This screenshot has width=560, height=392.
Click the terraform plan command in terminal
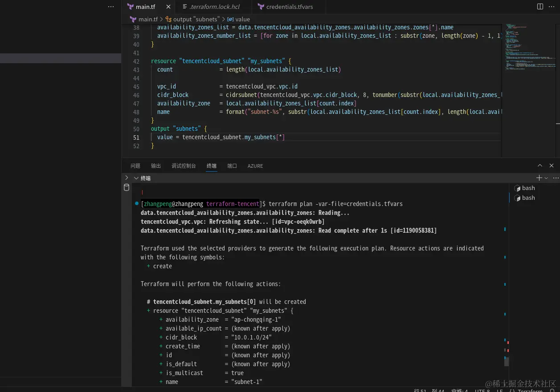335,204
